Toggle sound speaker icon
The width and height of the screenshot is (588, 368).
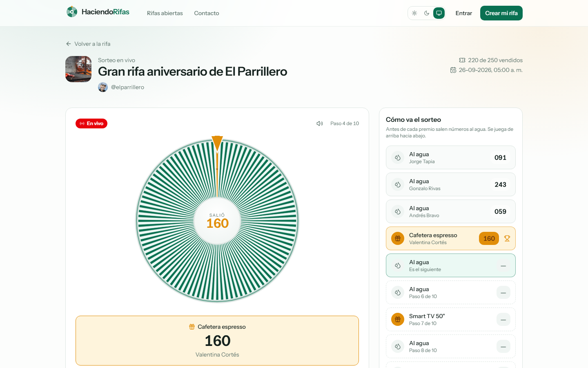point(320,123)
